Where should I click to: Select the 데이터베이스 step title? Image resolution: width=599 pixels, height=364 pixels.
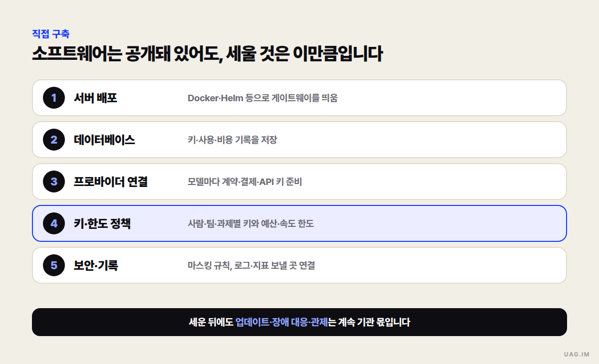[x=104, y=140]
